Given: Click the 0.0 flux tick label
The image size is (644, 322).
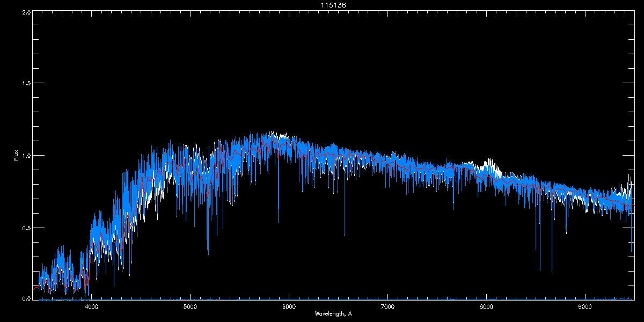Looking at the screenshot, I should tap(25, 298).
